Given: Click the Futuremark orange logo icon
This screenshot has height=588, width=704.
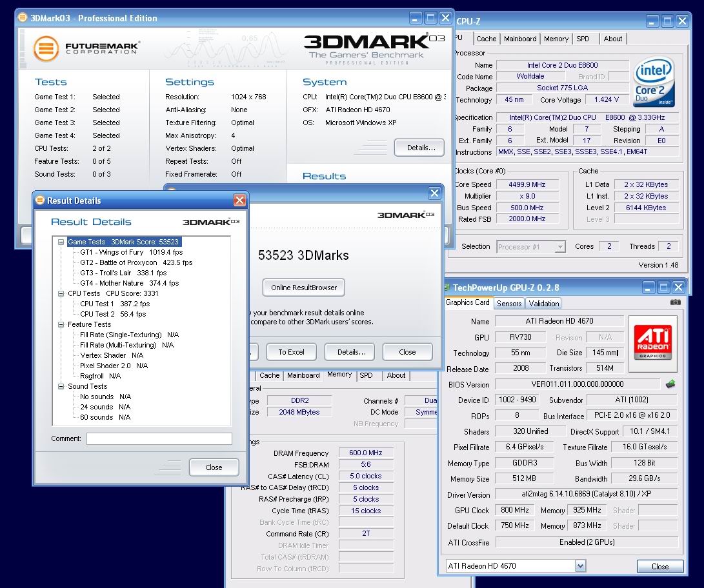Looking at the screenshot, I should [46, 48].
